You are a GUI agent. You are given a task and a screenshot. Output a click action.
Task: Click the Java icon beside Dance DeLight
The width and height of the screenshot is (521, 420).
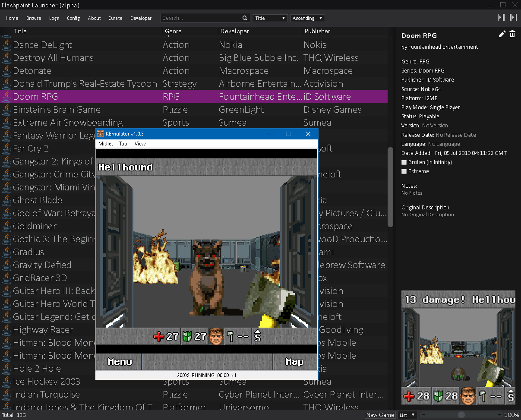[6, 45]
